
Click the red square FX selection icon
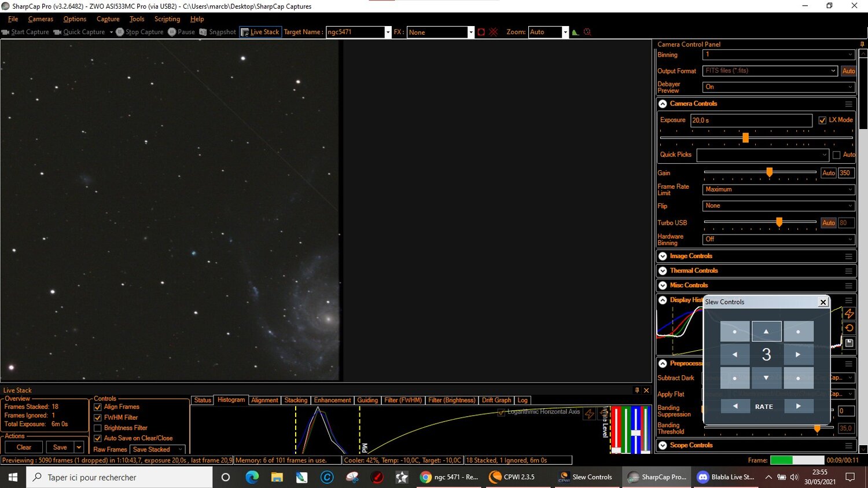click(x=481, y=32)
